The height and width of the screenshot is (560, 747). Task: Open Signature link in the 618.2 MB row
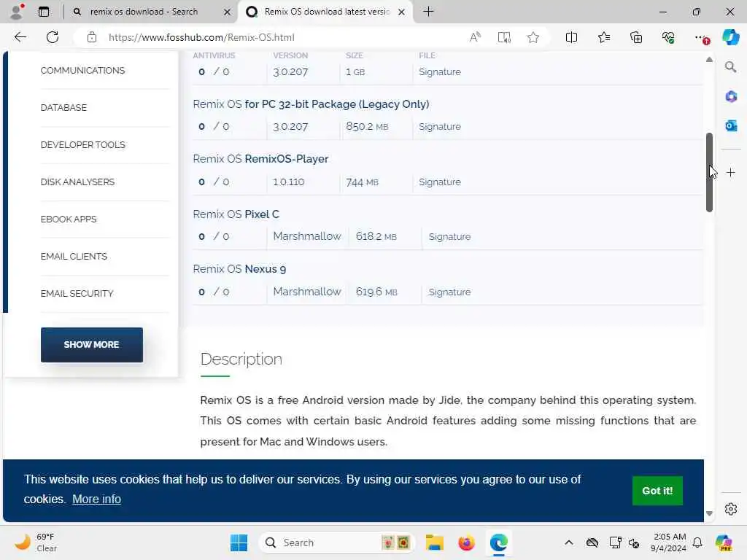coord(449,237)
